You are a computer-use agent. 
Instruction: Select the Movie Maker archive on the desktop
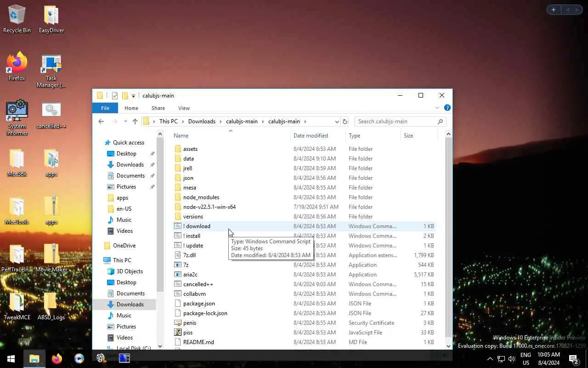[51, 258]
